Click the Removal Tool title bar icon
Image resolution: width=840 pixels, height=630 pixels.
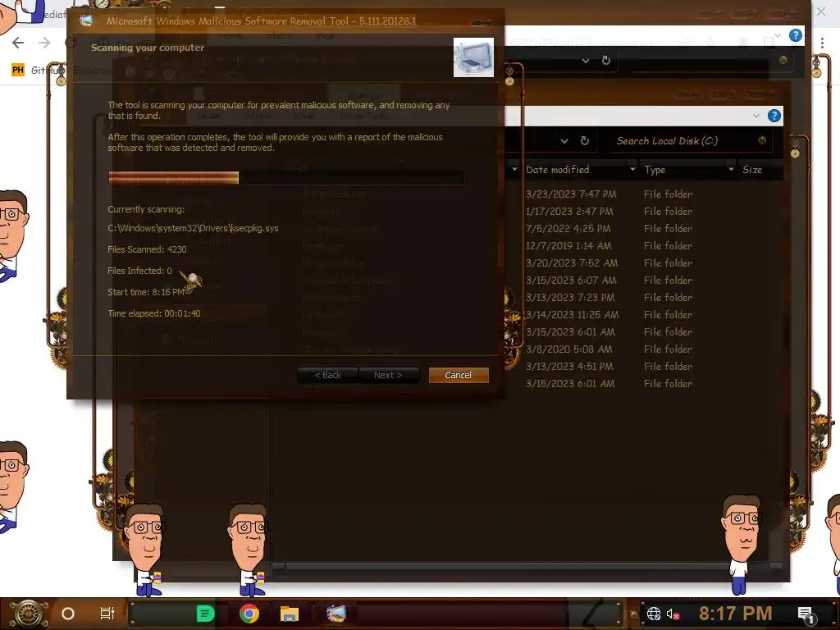[x=85, y=21]
